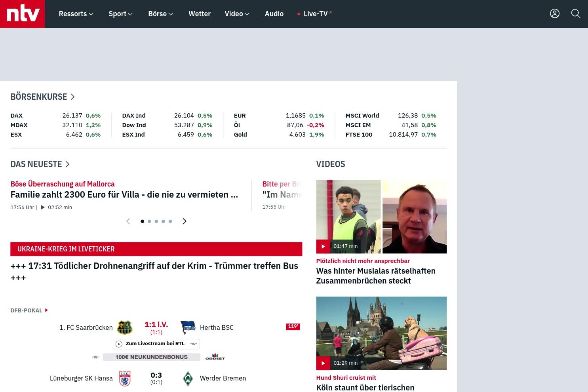Open the Börsenkurse section heading

tap(42, 97)
